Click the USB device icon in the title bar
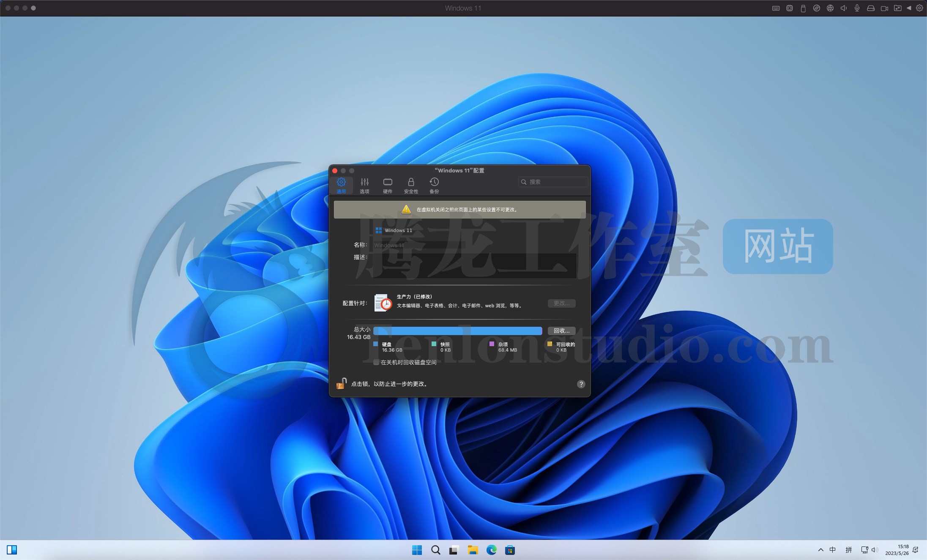927x560 pixels. click(x=803, y=8)
